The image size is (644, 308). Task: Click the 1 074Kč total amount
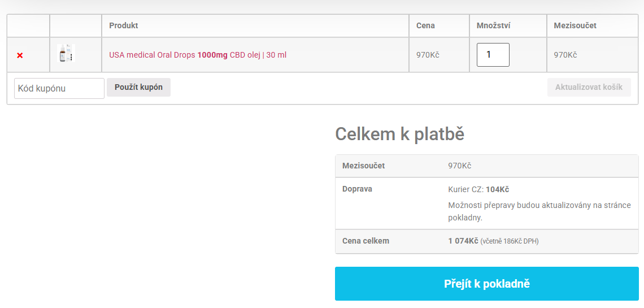[x=463, y=241]
